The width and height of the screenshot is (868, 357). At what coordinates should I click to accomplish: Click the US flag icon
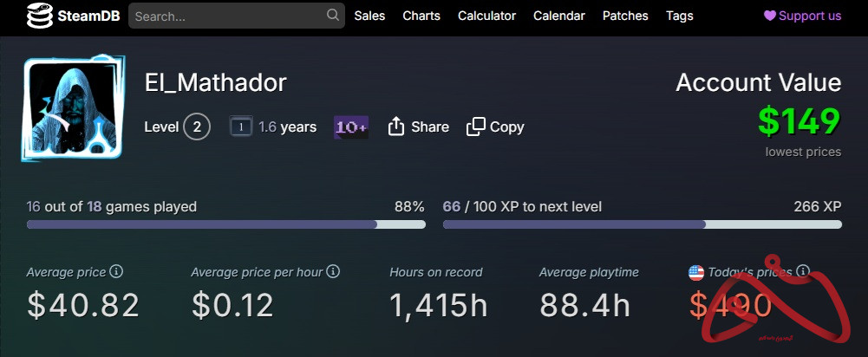click(695, 272)
